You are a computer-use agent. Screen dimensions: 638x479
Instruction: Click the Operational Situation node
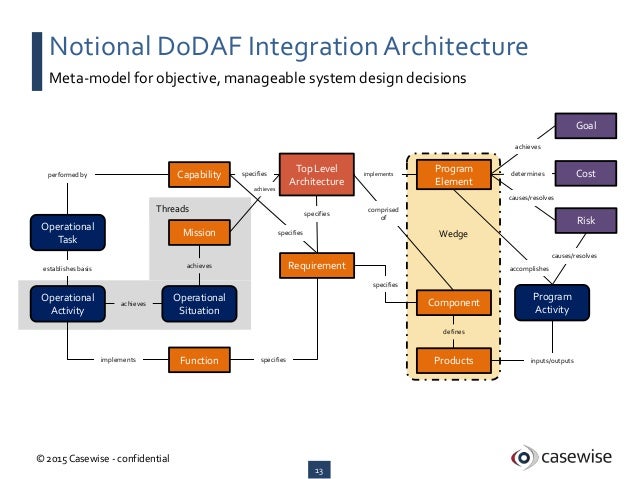(199, 304)
